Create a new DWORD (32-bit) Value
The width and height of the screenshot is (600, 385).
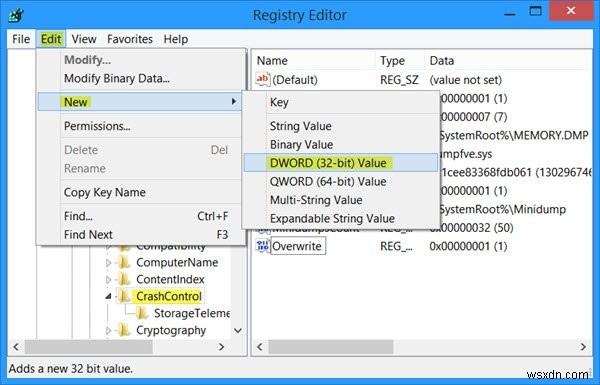[341, 163]
